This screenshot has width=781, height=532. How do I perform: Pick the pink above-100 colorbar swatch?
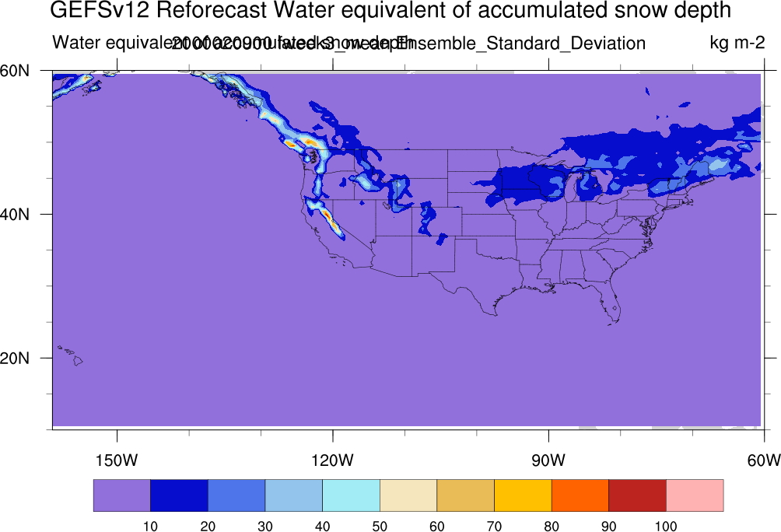[695, 495]
